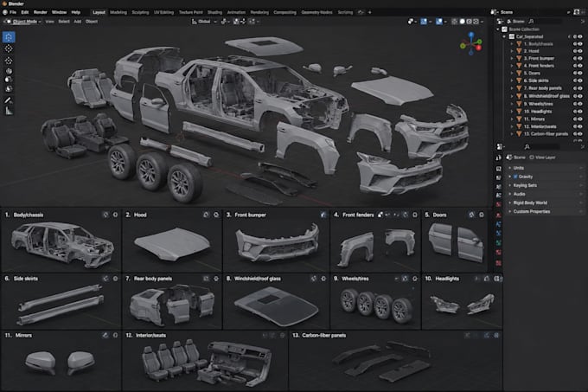
Task: Click the rightmost icon in Doors panel header
Action: 482,215
